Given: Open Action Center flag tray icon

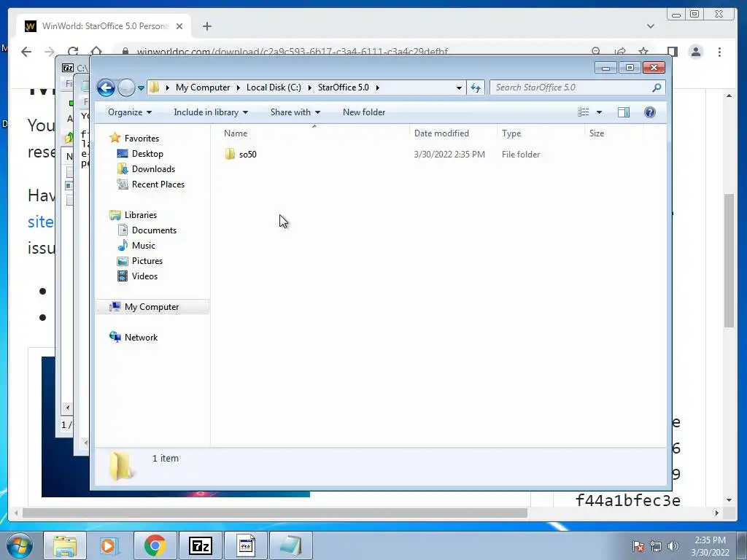Looking at the screenshot, I should point(639,546).
